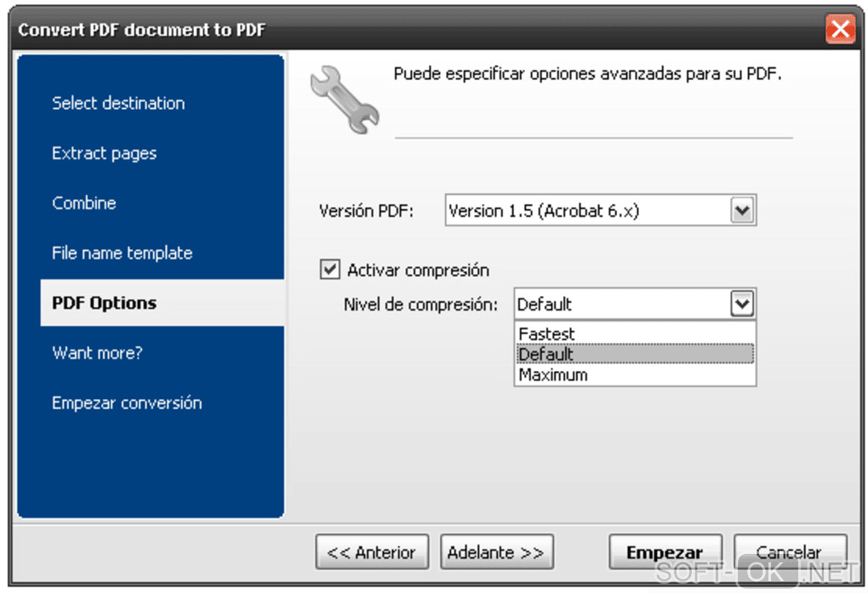Viewport: 868px width, 593px height.
Task: Jump to Empezar conversión step
Action: [127, 402]
